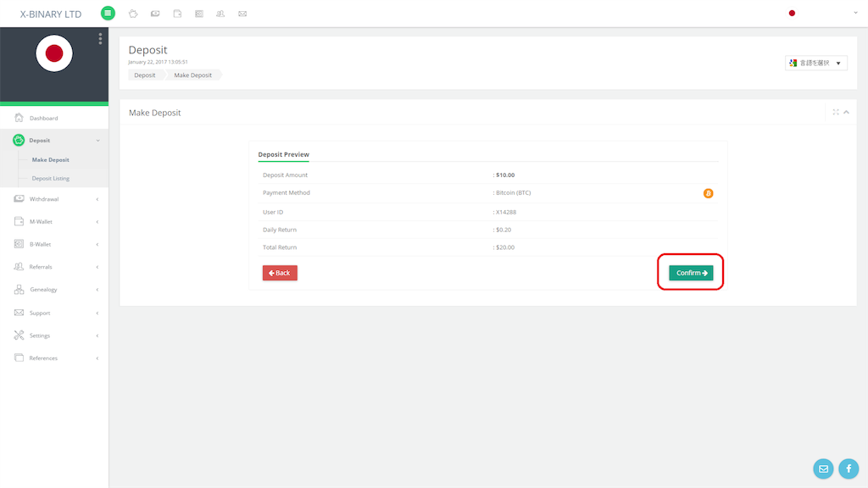Click the Settings tools icon

[x=19, y=335]
